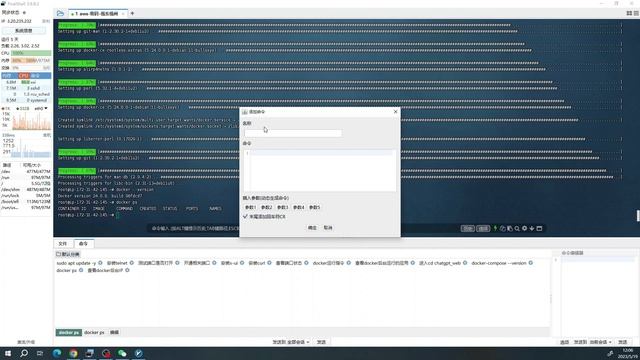
Task: Open the folder icon beside session tab
Action: [60, 13]
